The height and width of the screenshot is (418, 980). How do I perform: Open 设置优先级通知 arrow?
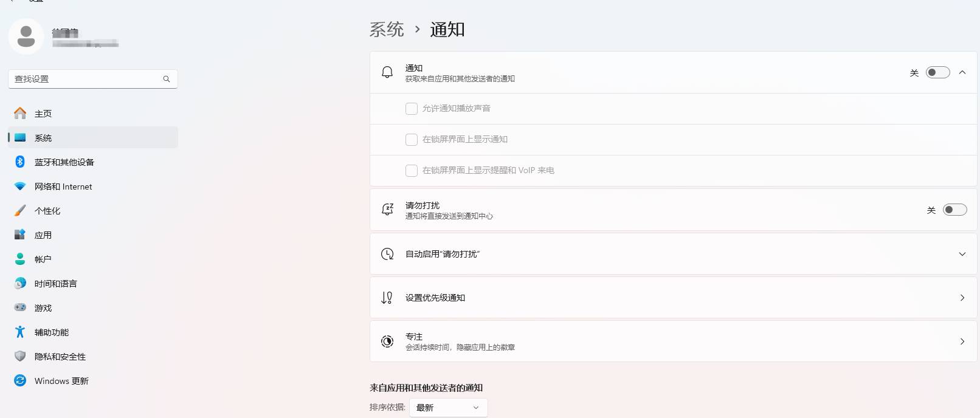tap(962, 298)
